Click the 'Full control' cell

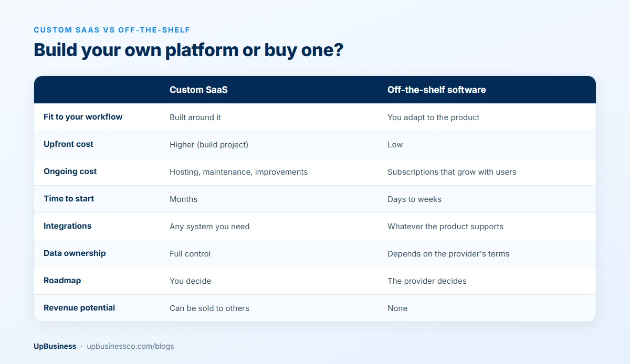[190, 254]
